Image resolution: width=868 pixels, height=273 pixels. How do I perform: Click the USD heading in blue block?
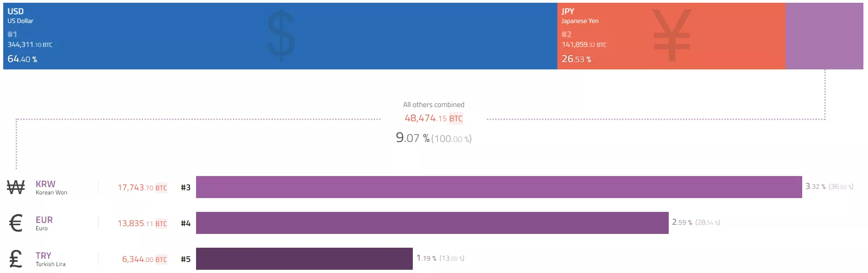pyautogui.click(x=16, y=11)
